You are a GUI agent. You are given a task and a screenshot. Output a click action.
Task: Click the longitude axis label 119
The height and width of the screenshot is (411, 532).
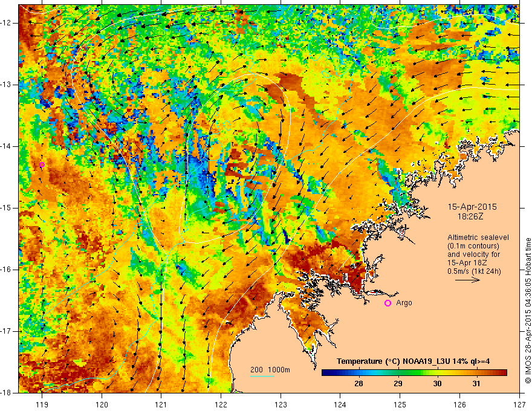[42, 404]
